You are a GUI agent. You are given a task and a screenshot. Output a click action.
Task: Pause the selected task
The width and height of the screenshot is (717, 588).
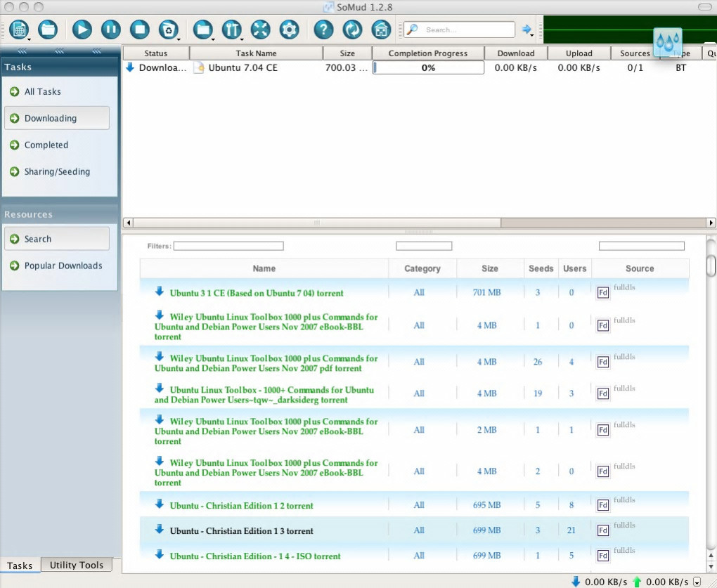click(x=110, y=30)
